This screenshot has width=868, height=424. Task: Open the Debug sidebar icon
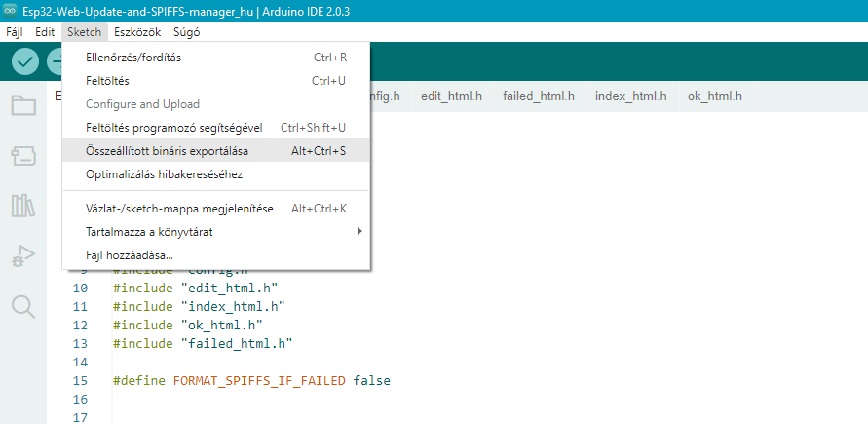[x=23, y=256]
